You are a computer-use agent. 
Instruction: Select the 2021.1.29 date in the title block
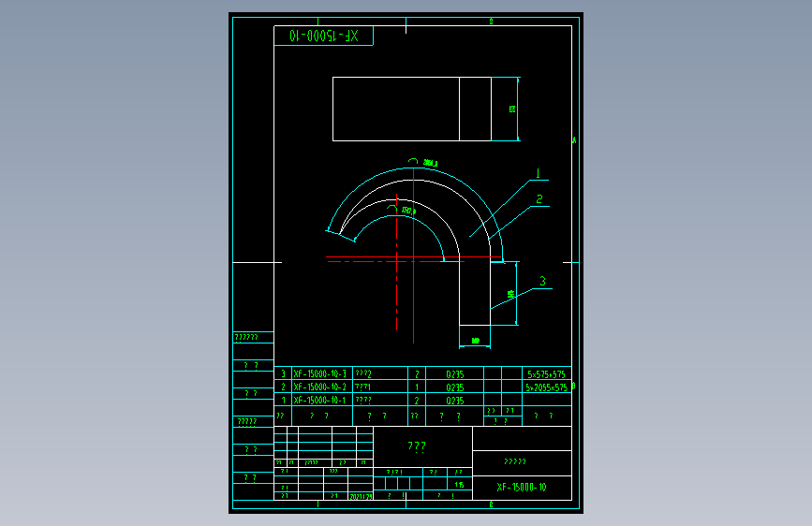[x=361, y=496]
